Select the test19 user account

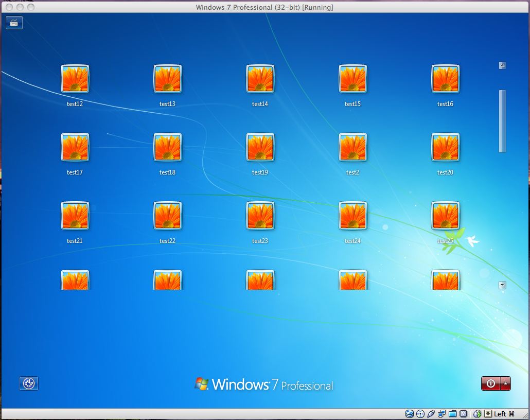[x=260, y=148]
